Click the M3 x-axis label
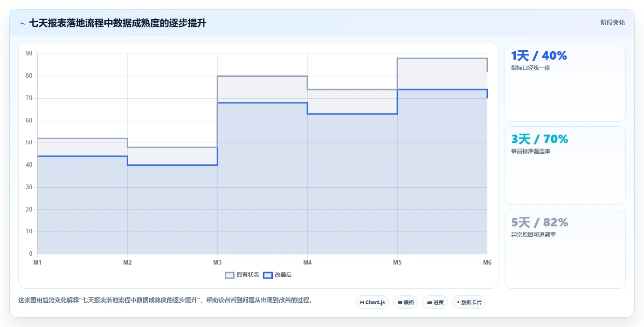 (x=217, y=263)
